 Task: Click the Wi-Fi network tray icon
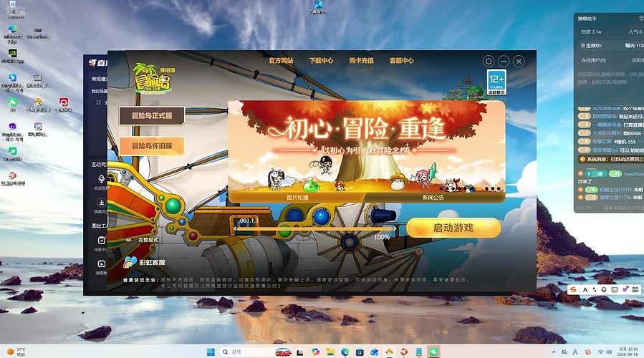(x=600, y=352)
